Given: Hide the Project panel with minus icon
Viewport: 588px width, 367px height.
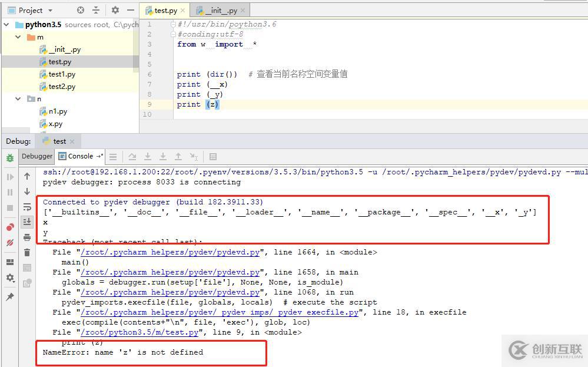Looking at the screenshot, I should click(131, 10).
